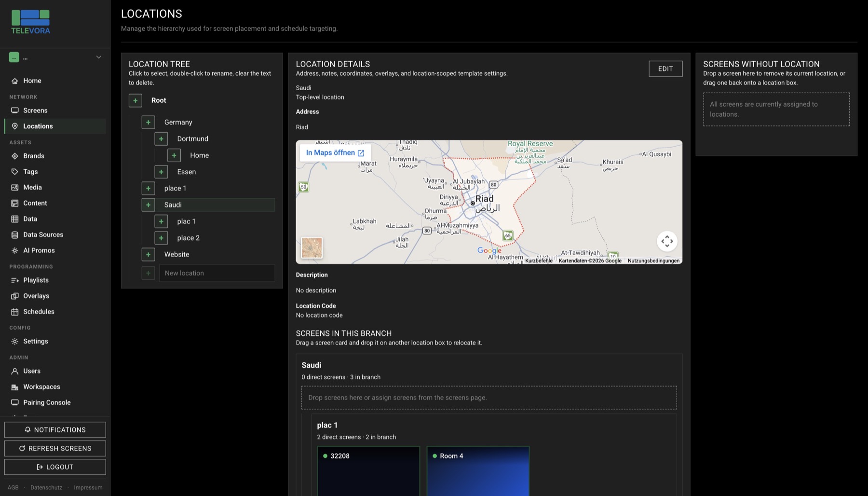Click the Pairing Console monitor icon
Viewport: 868px width, 496px height.
15,402
